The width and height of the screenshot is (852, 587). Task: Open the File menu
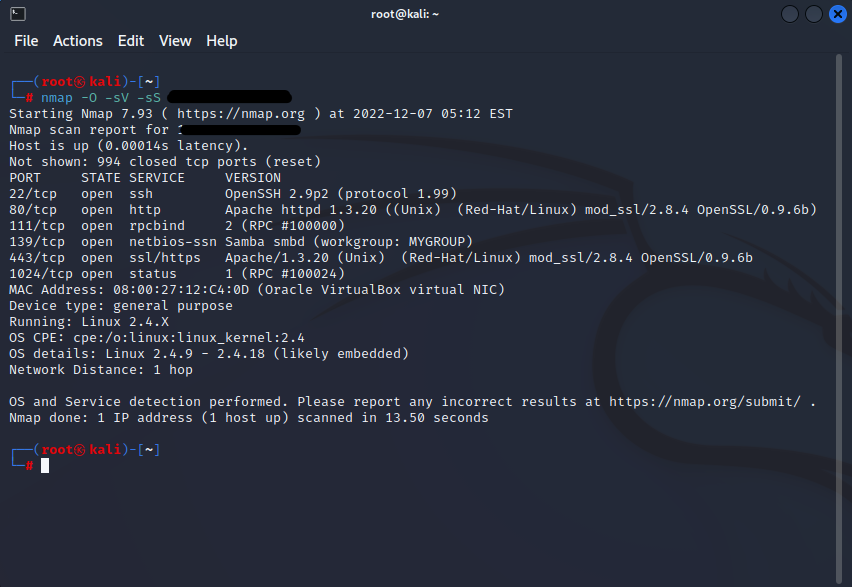26,41
